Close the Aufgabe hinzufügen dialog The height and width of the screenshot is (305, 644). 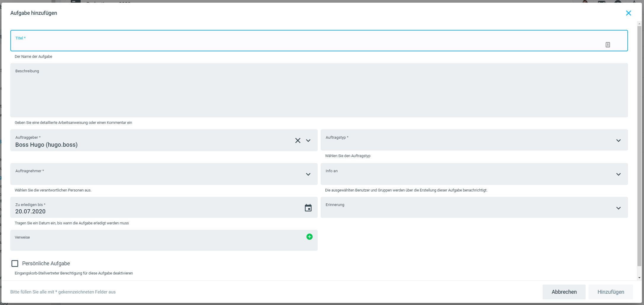[x=628, y=13]
